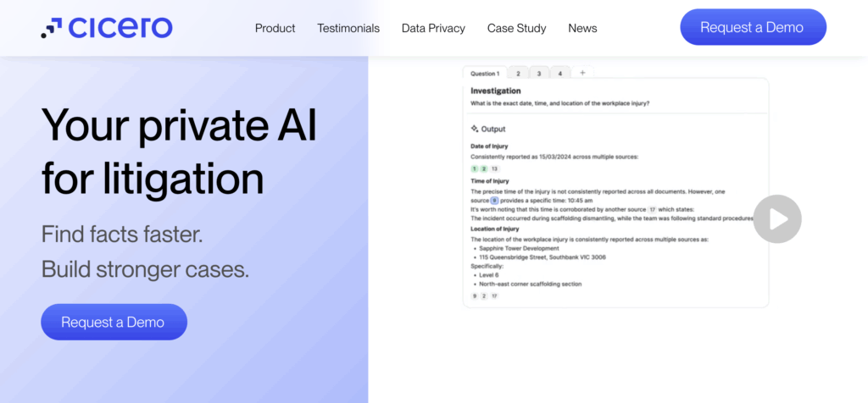
Task: Open question tab 3
Action: (x=538, y=74)
